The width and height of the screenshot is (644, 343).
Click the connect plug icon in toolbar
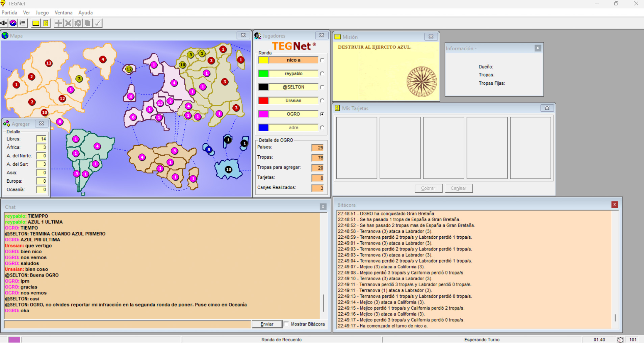(4, 23)
